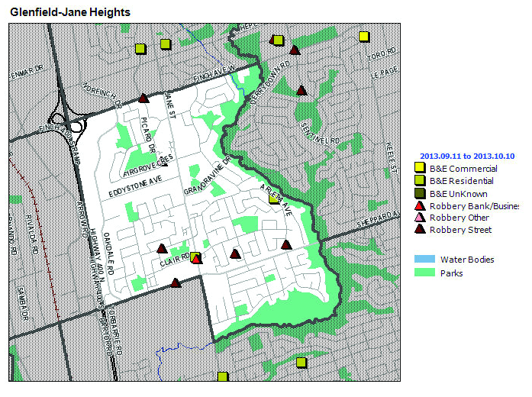Click the OAKDALE RD street label

(108, 253)
